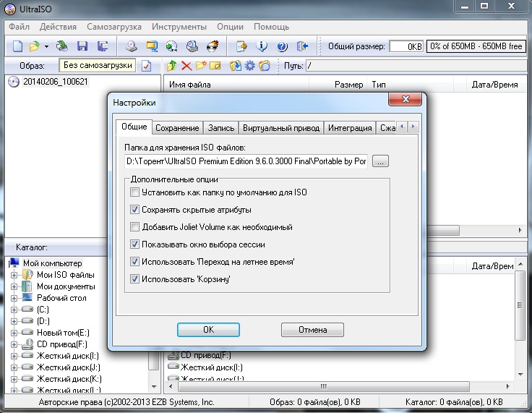
Task: Open the Инструменты menu
Action: (x=179, y=27)
